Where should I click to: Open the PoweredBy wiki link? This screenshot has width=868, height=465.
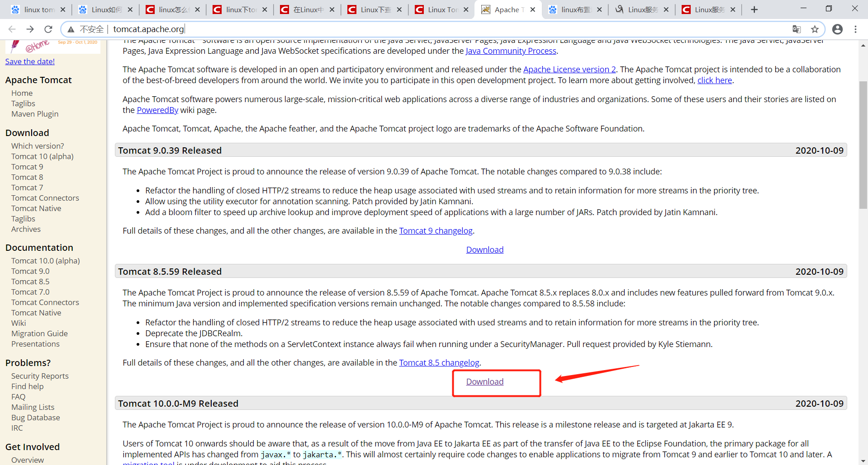(x=157, y=110)
